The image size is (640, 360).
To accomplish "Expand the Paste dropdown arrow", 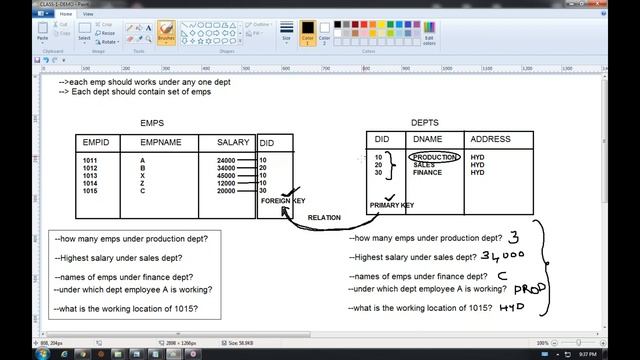I will coord(42,42).
